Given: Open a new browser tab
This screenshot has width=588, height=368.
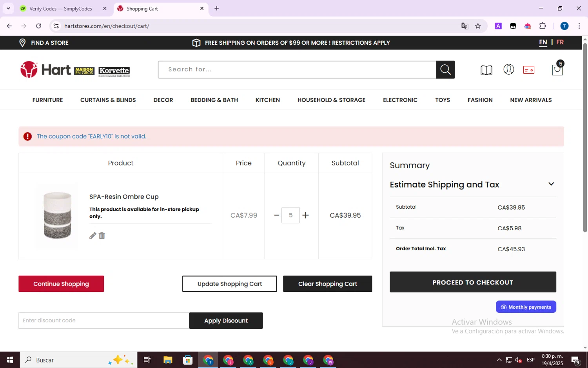Looking at the screenshot, I should coord(216,8).
